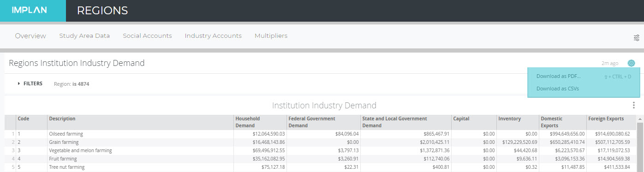Viewport: 644px width, 172px height.
Task: Switch to the Study Area Data tab
Action: click(84, 36)
